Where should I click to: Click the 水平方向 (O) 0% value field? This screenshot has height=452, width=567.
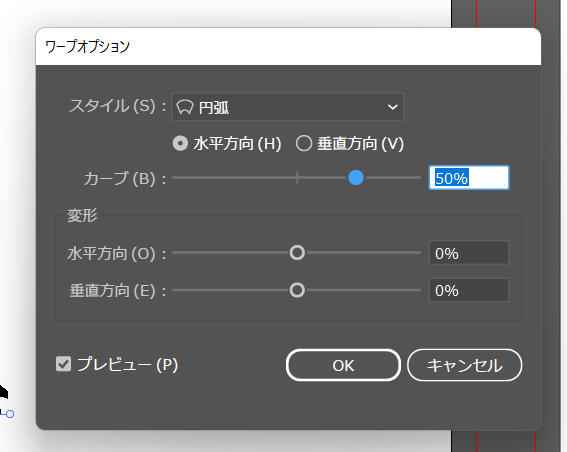469,252
